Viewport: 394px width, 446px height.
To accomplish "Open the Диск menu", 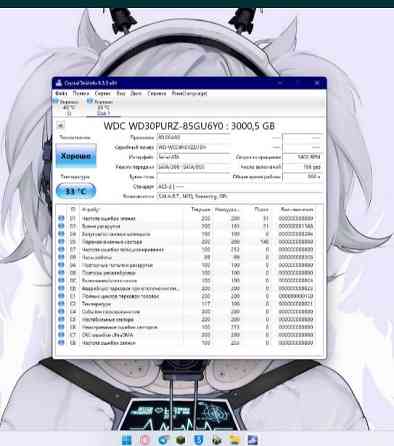I will pos(136,93).
